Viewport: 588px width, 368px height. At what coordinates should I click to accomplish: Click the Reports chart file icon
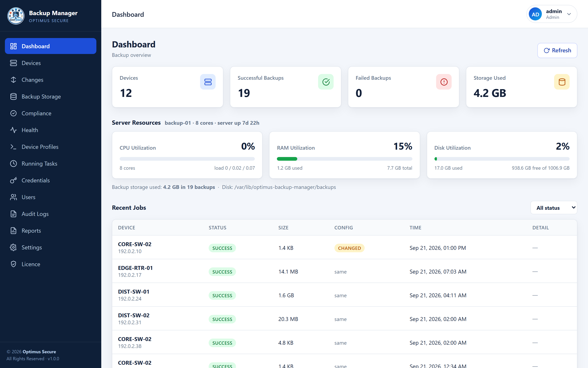[13, 231]
